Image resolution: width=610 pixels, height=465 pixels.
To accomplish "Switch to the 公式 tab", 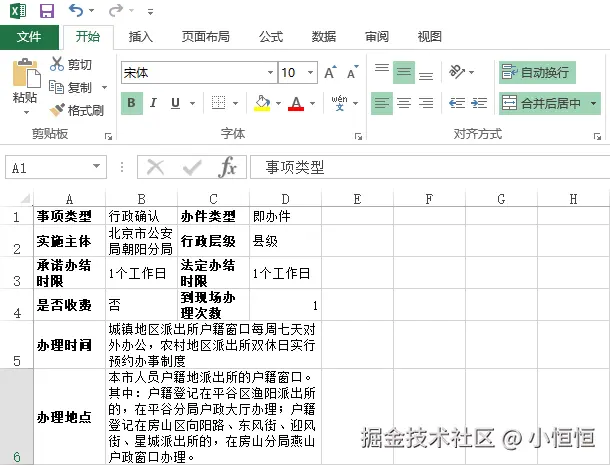I will pos(271,37).
